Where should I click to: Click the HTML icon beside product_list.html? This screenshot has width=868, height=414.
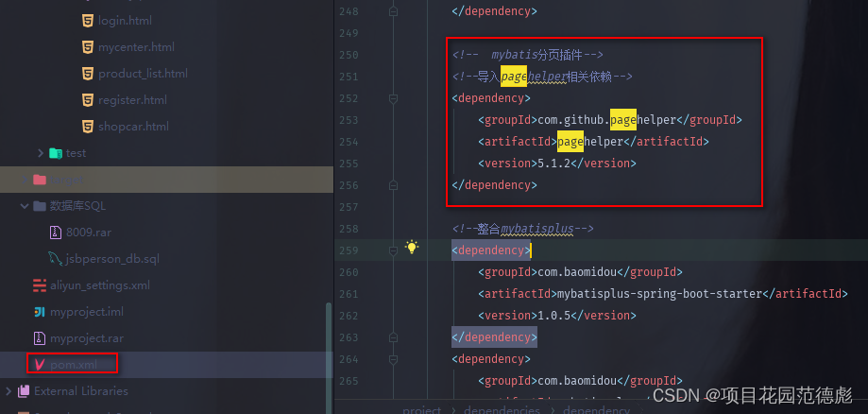pyautogui.click(x=87, y=73)
